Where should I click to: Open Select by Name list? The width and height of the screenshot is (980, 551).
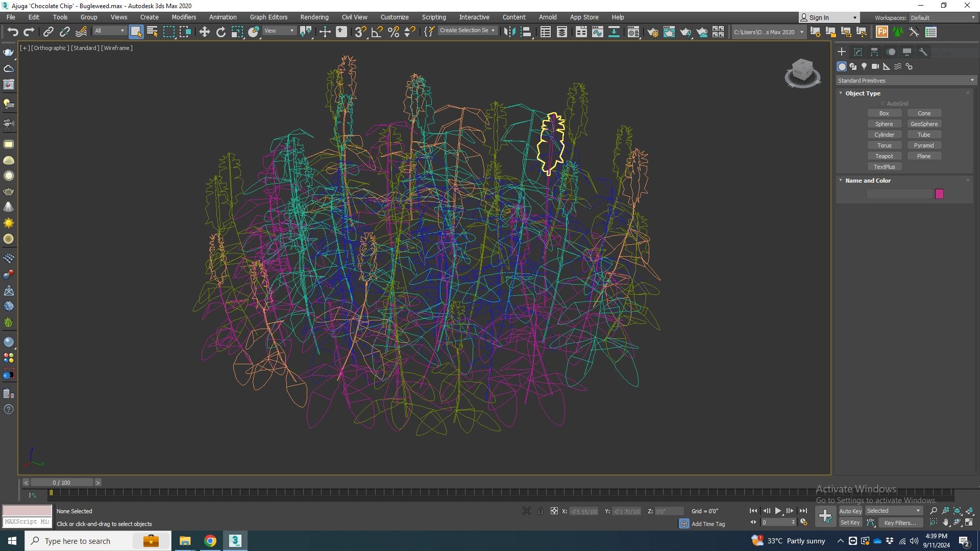point(152,32)
